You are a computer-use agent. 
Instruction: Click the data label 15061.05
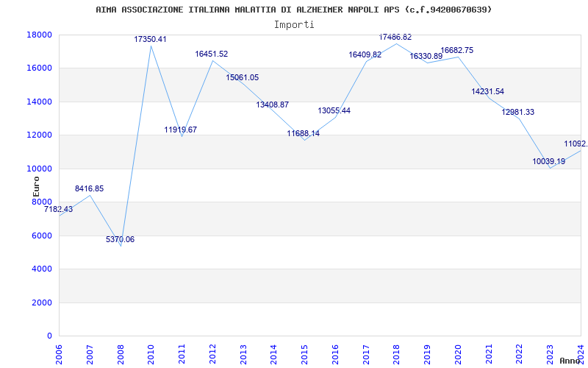243,78
